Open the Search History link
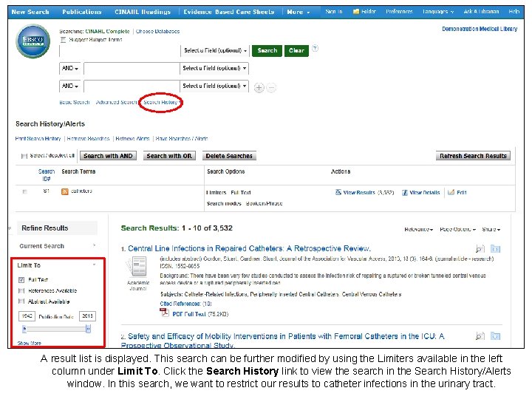This screenshot has width=532, height=399. [160, 102]
